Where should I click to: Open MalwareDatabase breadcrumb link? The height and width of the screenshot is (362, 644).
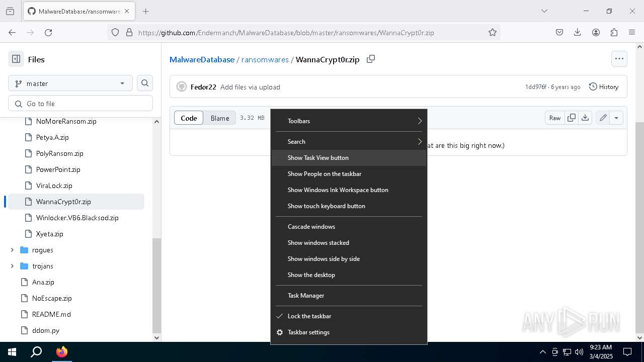(x=202, y=59)
